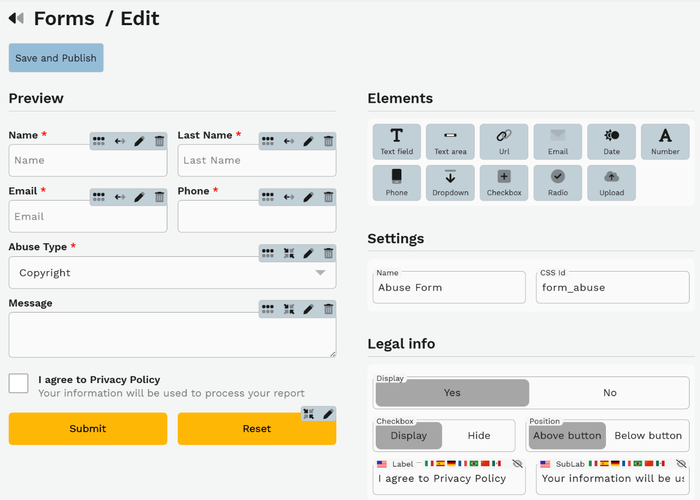This screenshot has height=500, width=700.
Task: Click the Submit button
Action: [88, 429]
